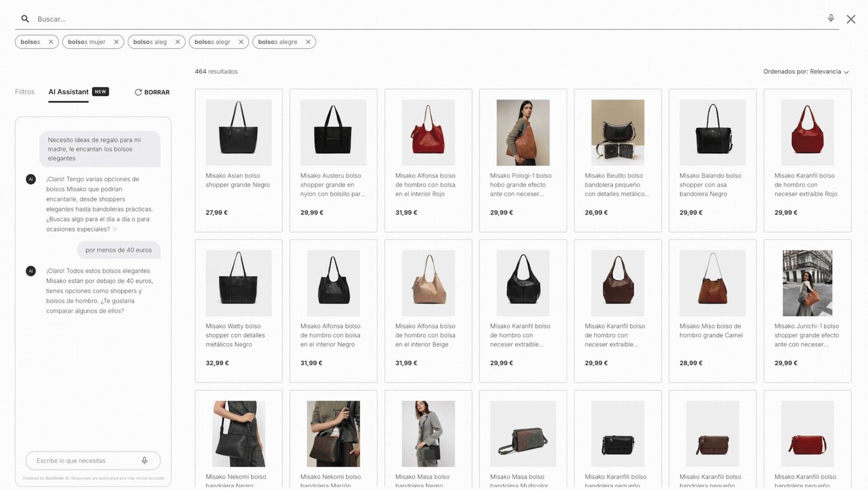This screenshot has height=490, width=868.
Task: Open the Ordenados por Relevancia dropdown
Action: pos(806,71)
